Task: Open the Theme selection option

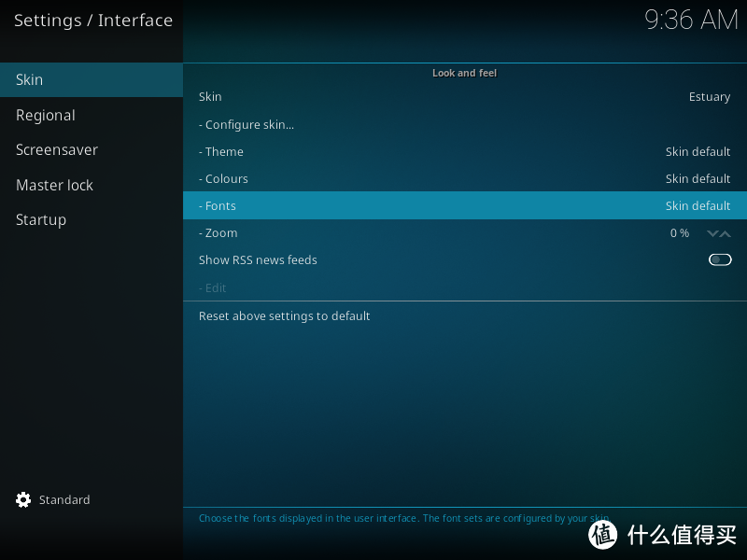Action: 464,151
